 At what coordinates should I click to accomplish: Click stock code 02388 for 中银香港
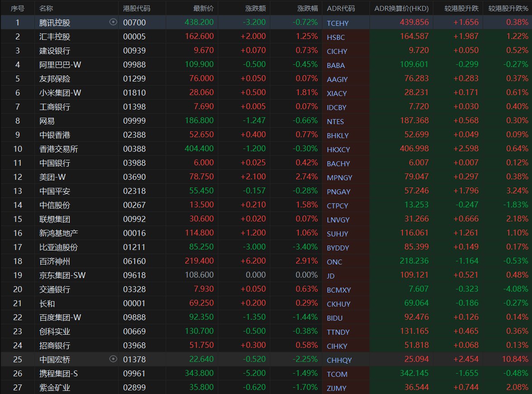[134, 135]
